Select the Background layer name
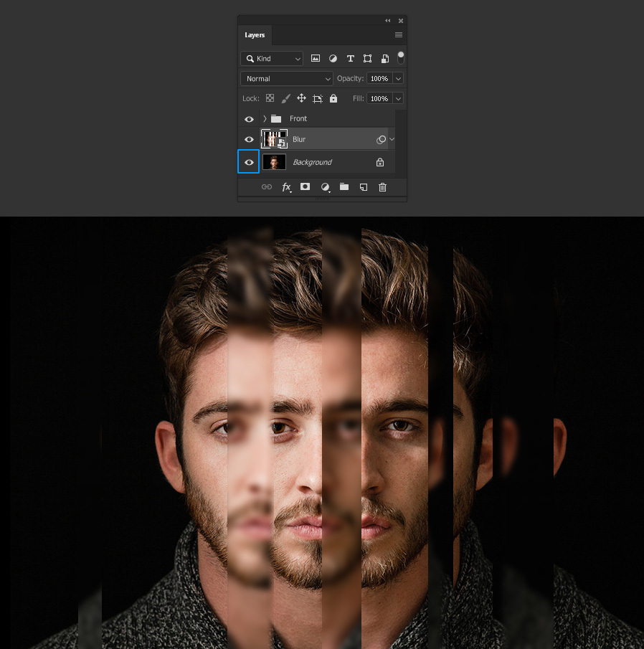This screenshot has height=649, width=644. 312,162
